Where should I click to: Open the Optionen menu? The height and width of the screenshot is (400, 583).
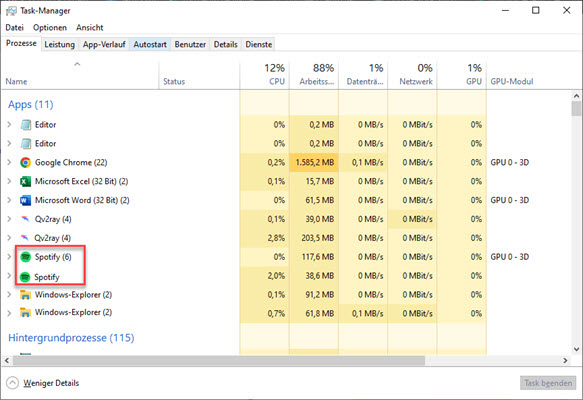(50, 28)
